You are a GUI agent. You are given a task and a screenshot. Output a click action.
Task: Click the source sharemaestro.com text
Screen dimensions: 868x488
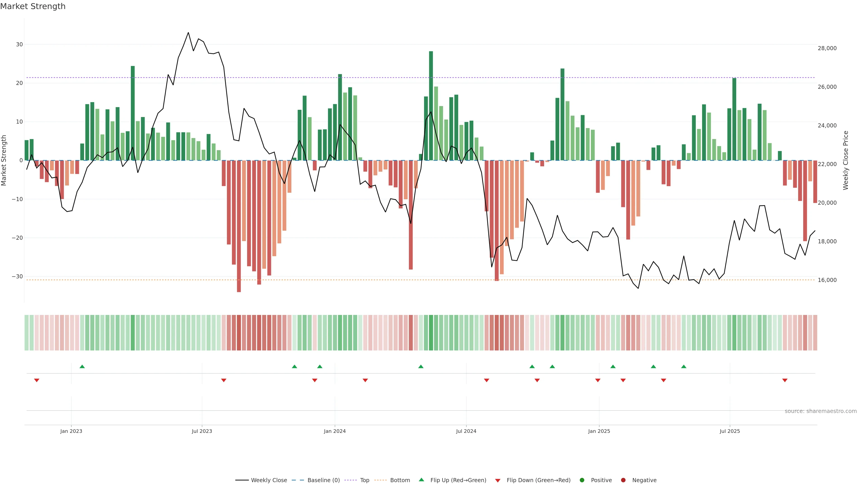click(821, 411)
